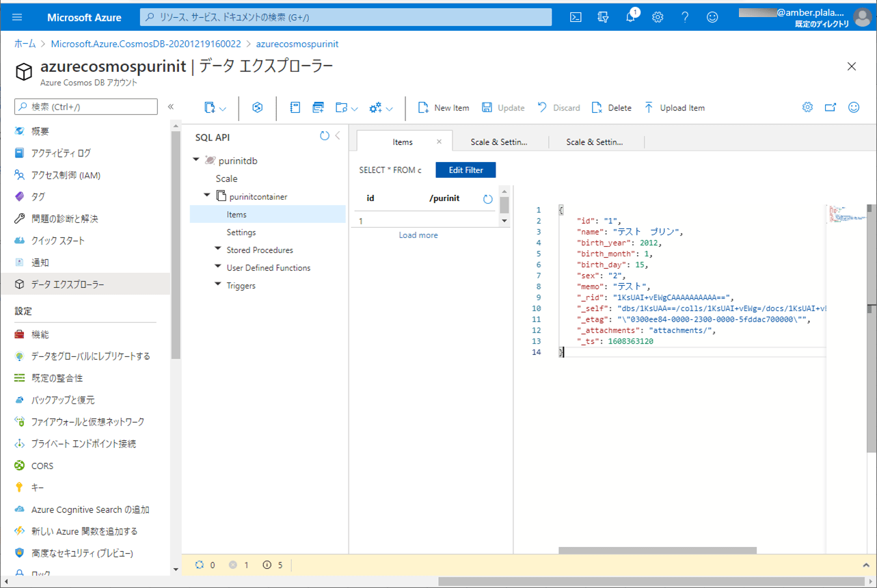Collapse the SQL API tree panel
Screen dimensions: 877x588
(x=338, y=136)
